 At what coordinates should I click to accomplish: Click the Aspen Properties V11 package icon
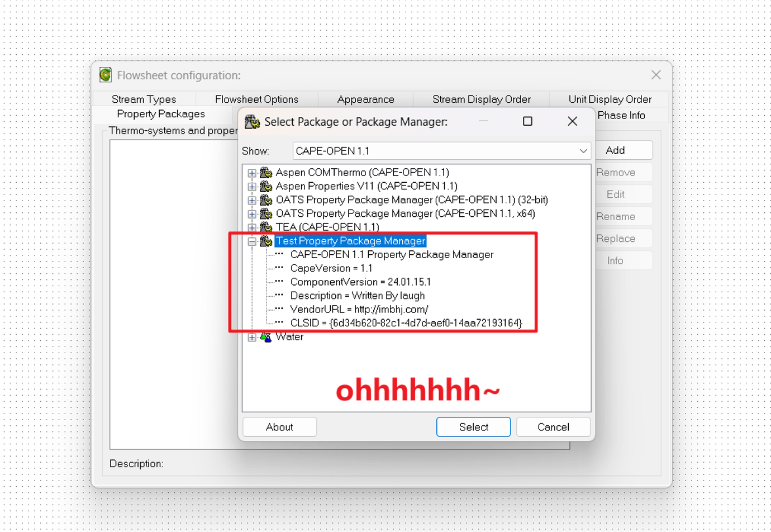(x=266, y=186)
